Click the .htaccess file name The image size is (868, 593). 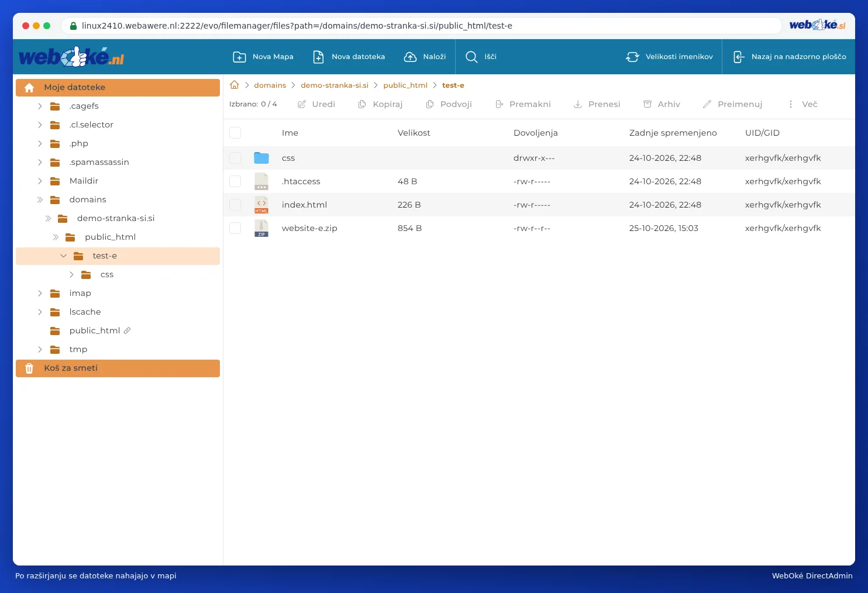click(301, 181)
